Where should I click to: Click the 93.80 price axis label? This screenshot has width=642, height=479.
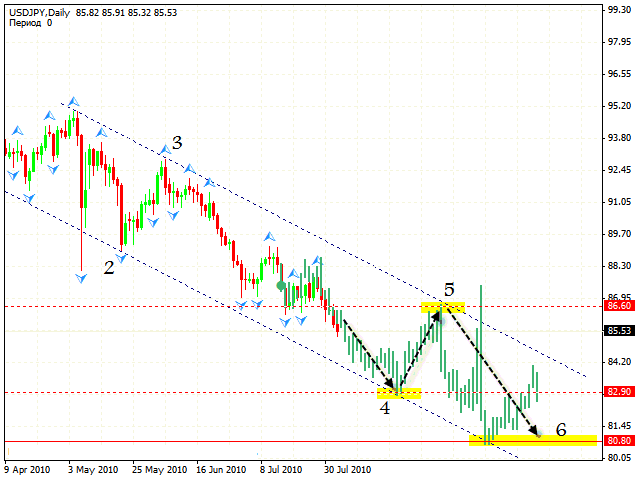[x=619, y=138]
